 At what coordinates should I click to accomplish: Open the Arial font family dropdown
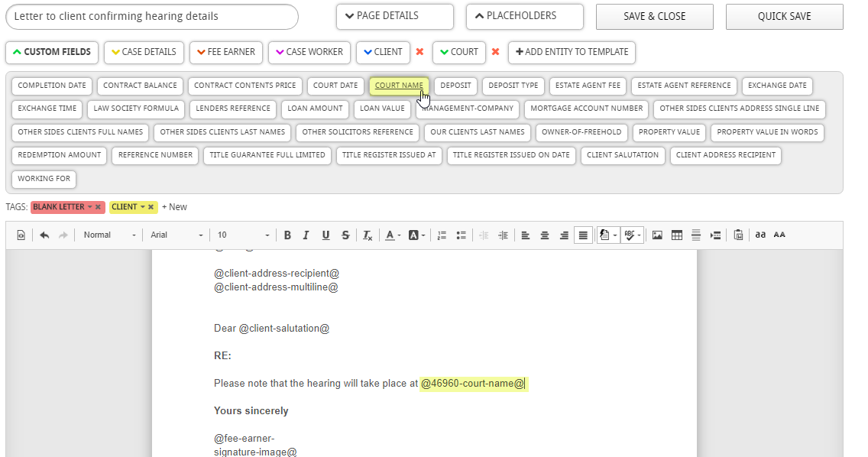175,235
